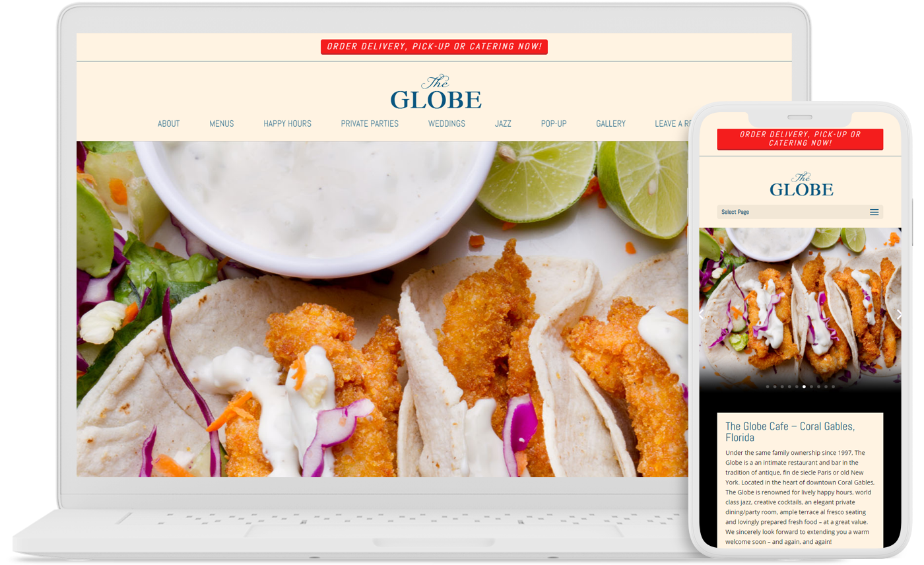This screenshot has width=924, height=565.
Task: Open the Jazz navigation item
Action: tap(503, 123)
